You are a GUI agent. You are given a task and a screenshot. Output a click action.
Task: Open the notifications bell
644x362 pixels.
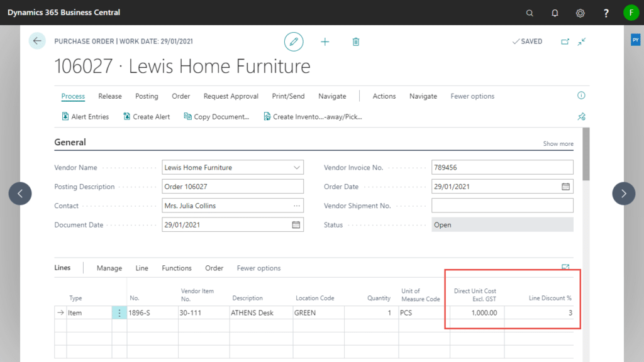(x=555, y=13)
